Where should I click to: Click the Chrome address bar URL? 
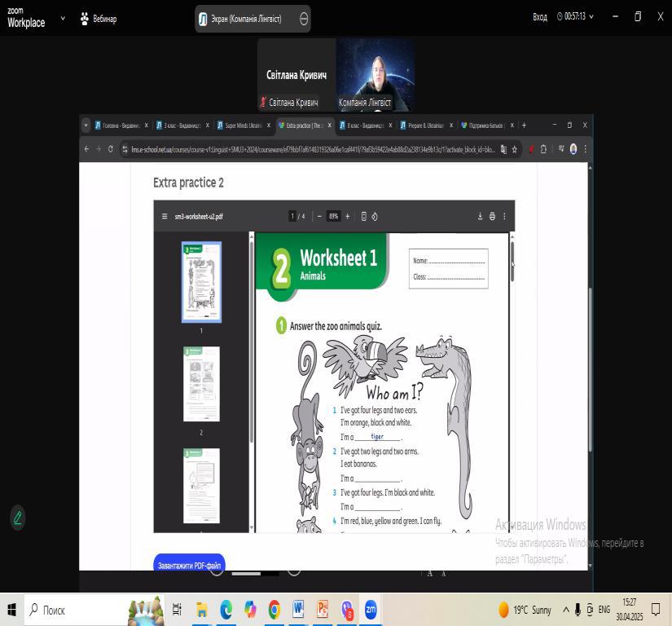[x=313, y=149]
